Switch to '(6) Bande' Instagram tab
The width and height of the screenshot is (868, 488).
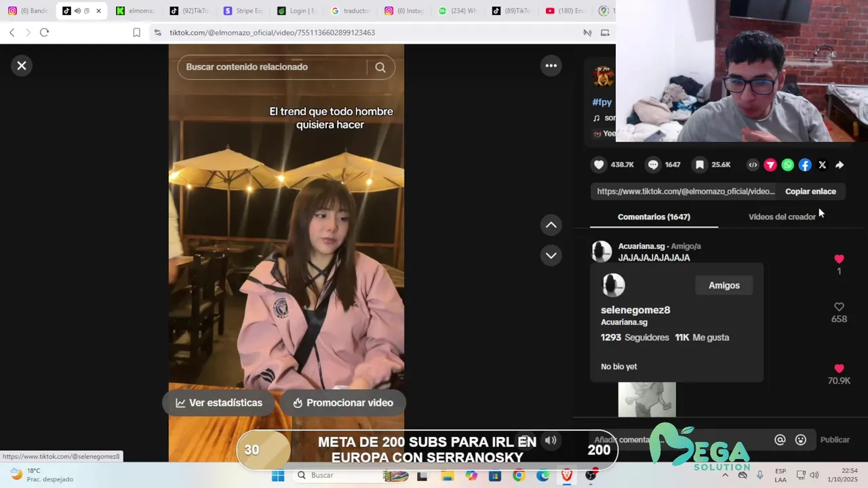pyautogui.click(x=27, y=11)
